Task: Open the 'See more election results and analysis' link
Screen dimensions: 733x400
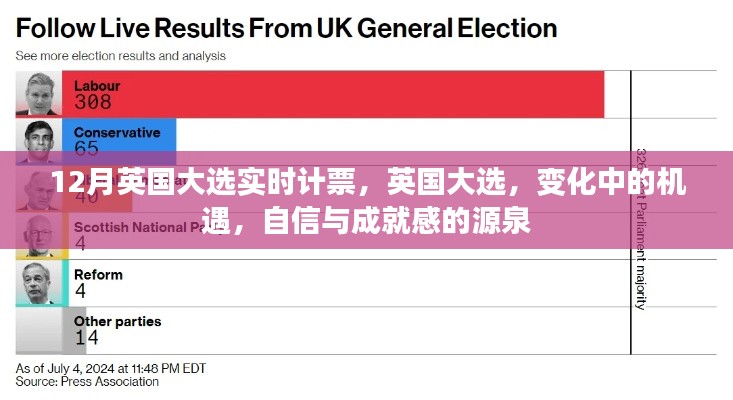Action: click(x=121, y=56)
